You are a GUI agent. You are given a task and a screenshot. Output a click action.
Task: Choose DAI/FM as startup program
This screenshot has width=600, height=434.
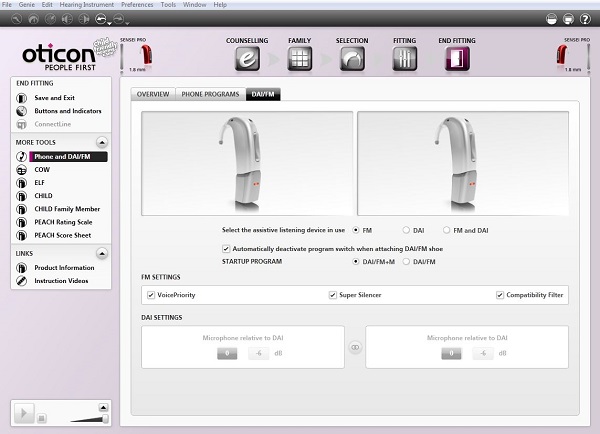pos(406,261)
